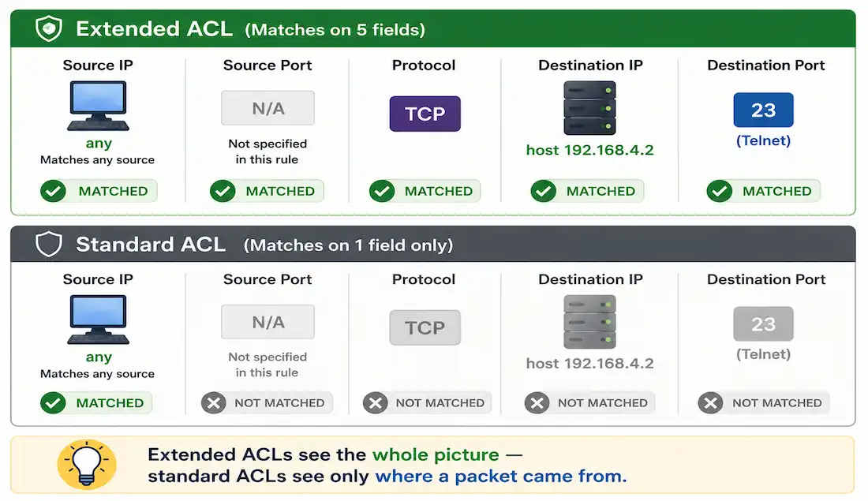Click the green checkmark for Extended Protocol MATCHED
This screenshot has width=868, height=501.
point(382,191)
